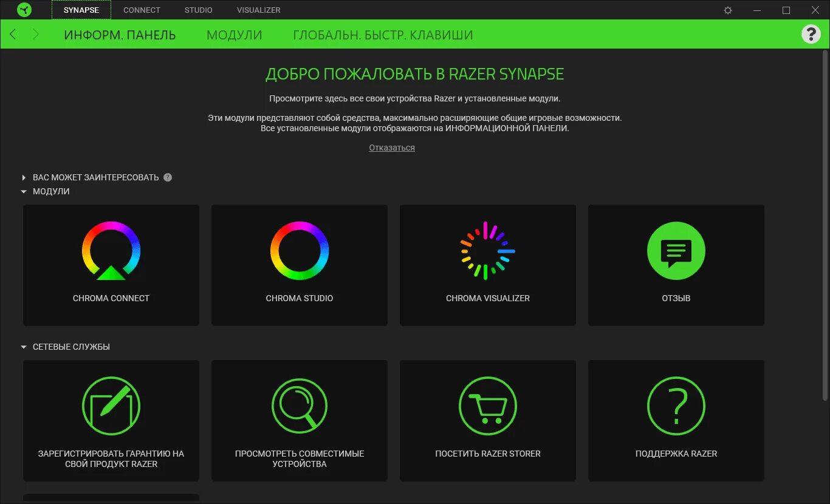
Task: Go back with the left arrow
Action: (x=13, y=35)
